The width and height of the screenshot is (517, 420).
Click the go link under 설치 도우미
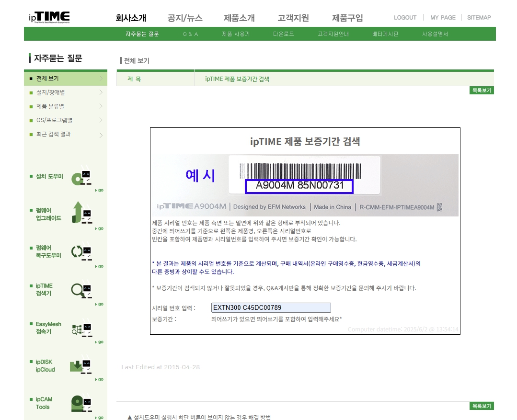pyautogui.click(x=100, y=190)
